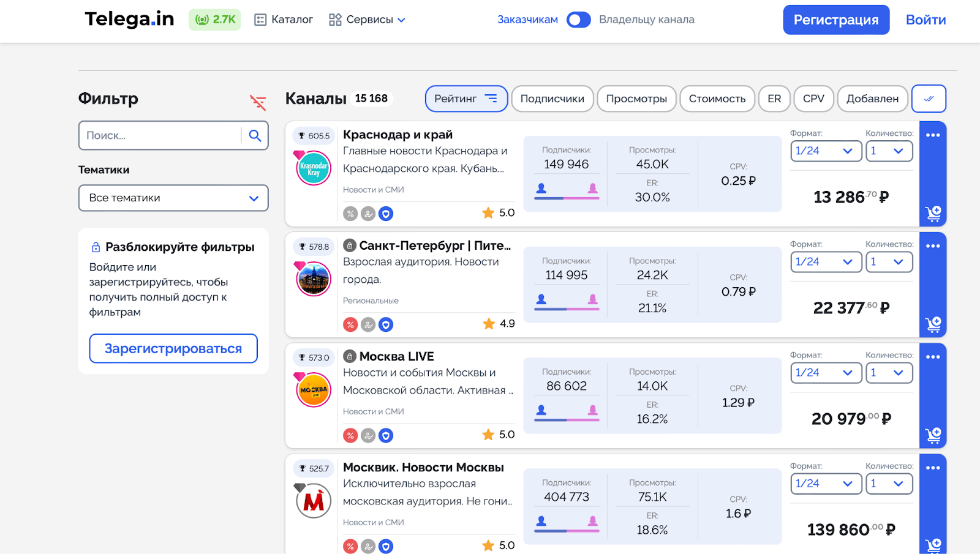Click the lock icon beside Санкт-Петербург title
This screenshot has width=980, height=554.
[x=350, y=245]
